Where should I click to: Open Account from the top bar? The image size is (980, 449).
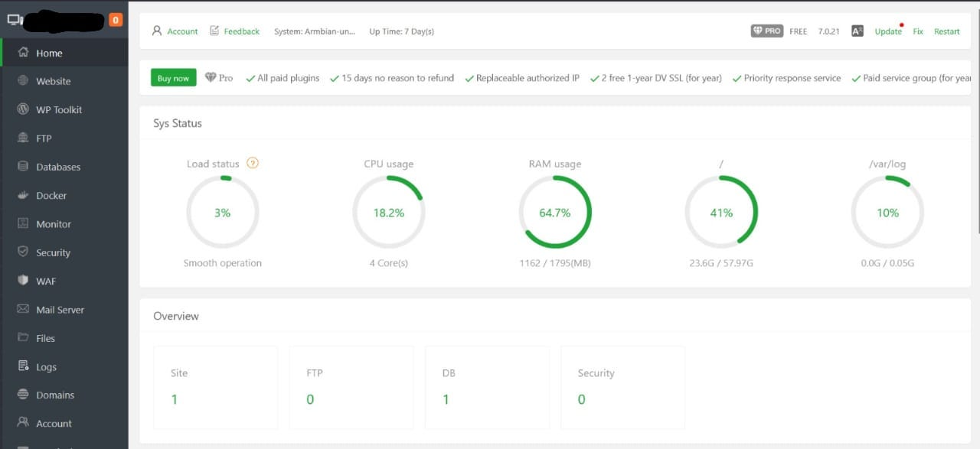(x=181, y=31)
